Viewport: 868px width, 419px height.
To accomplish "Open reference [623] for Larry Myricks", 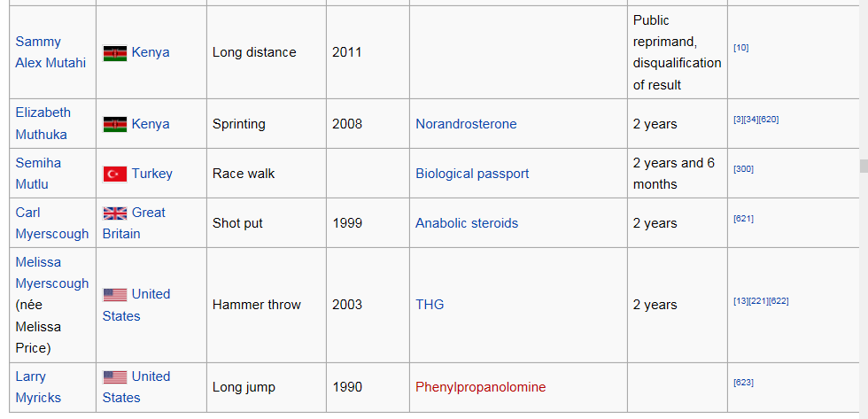I will point(743,383).
